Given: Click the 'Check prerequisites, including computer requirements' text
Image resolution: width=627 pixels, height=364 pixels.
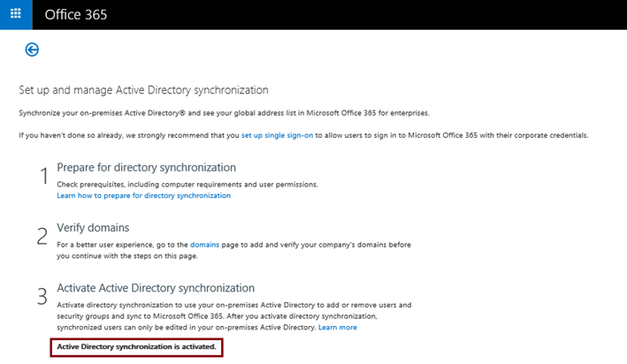Looking at the screenshot, I should click(x=187, y=184).
